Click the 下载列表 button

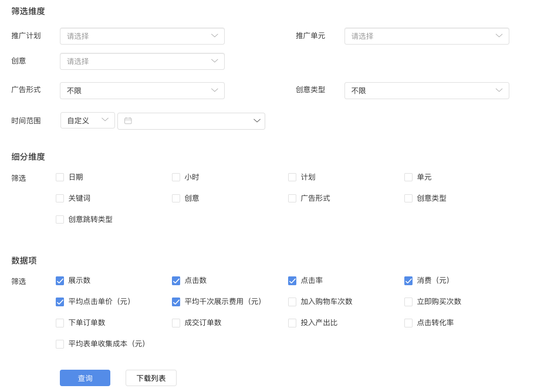pyautogui.click(x=151, y=378)
